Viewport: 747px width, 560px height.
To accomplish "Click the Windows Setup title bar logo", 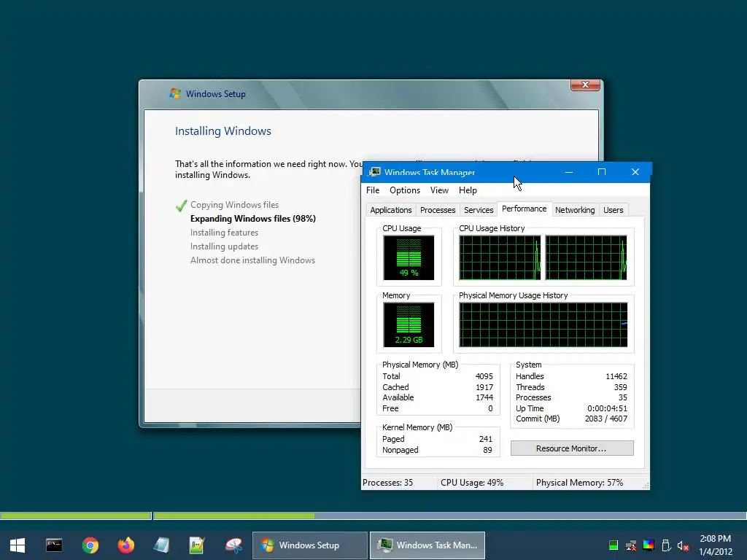I will pos(175,93).
